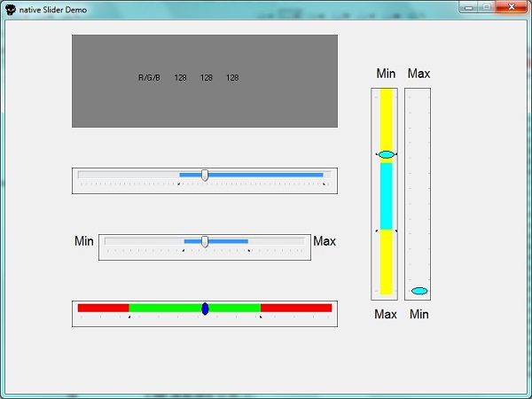Click the blue oval thumb on the red-green slider
This screenshot has height=399, width=532.
(205, 309)
